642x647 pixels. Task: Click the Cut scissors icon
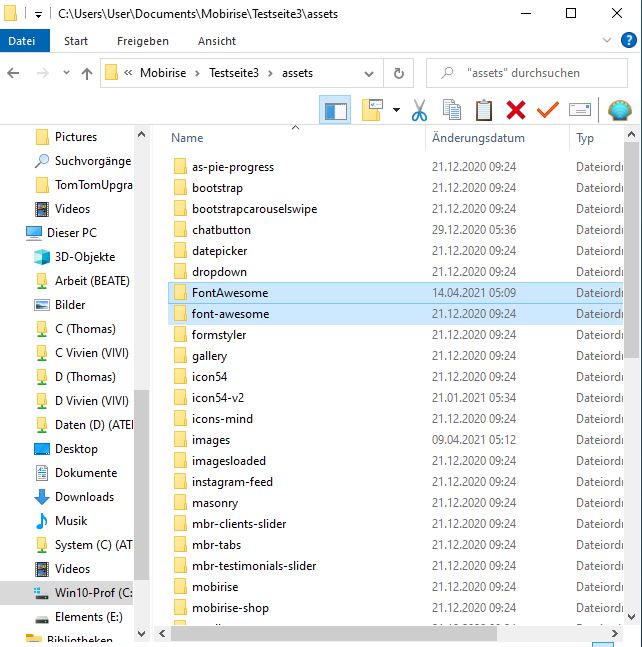(x=419, y=110)
